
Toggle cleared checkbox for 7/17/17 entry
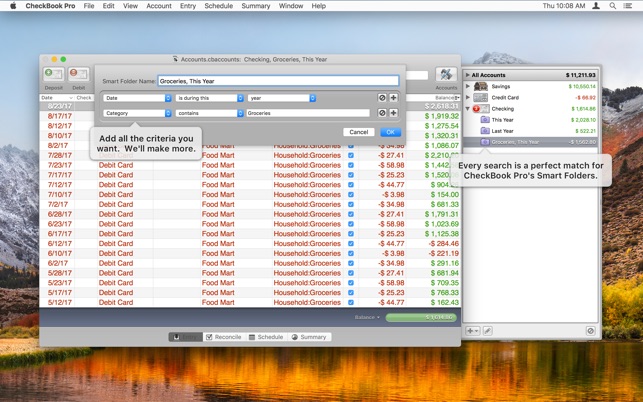click(351, 175)
